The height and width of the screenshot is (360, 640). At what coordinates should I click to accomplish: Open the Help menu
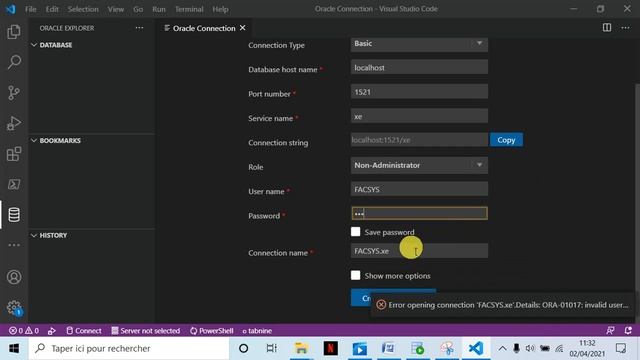pyautogui.click(x=220, y=9)
